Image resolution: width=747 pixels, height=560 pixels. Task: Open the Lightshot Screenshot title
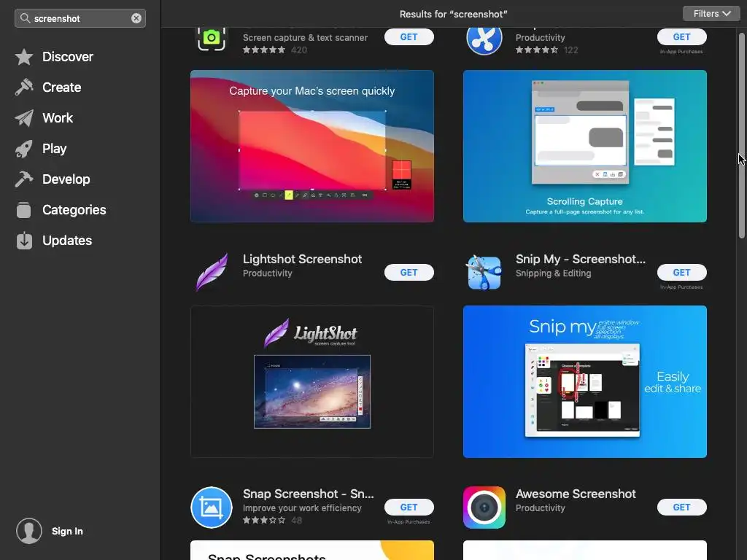(x=303, y=259)
